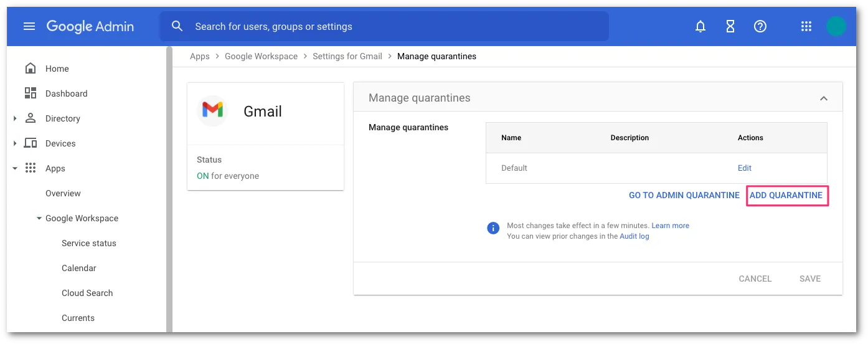
Task: Open the help question mark icon
Action: [760, 26]
